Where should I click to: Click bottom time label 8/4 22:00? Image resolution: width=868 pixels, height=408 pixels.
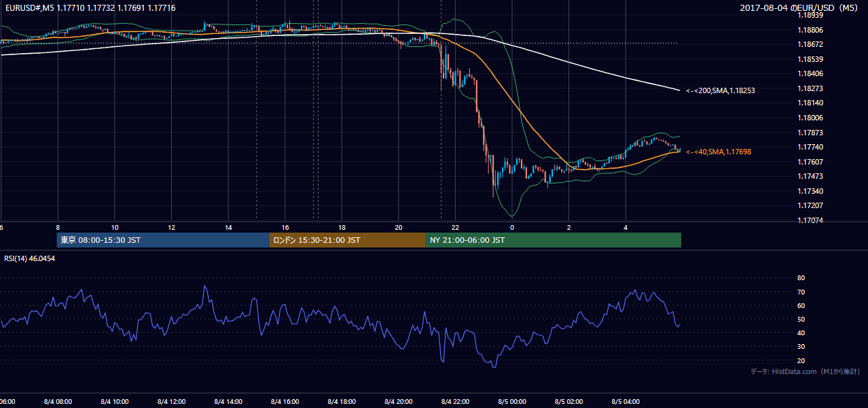[x=455, y=402]
